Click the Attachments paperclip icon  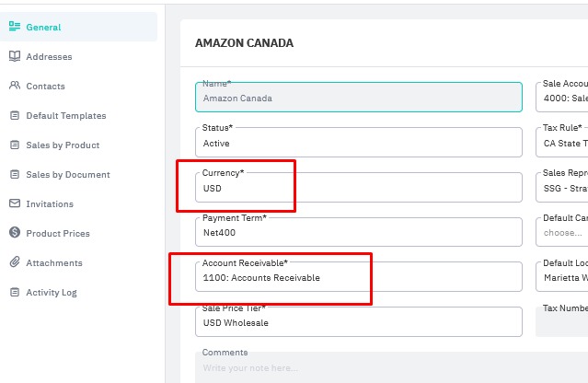(x=15, y=263)
